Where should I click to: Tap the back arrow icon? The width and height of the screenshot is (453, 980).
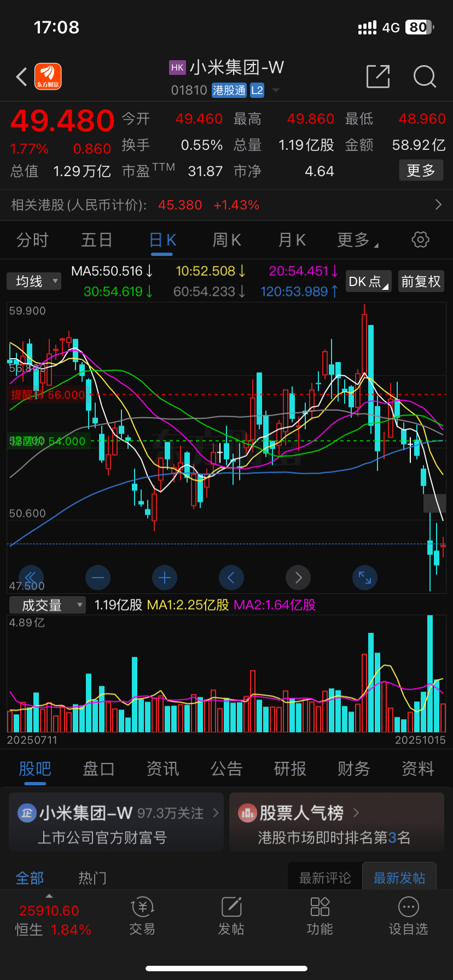click(22, 77)
